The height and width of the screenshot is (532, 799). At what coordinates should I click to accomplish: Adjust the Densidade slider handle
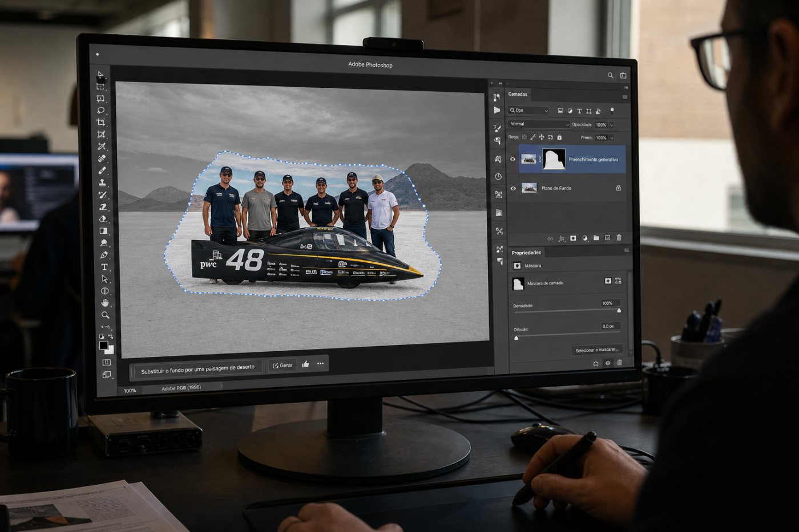tap(619, 310)
